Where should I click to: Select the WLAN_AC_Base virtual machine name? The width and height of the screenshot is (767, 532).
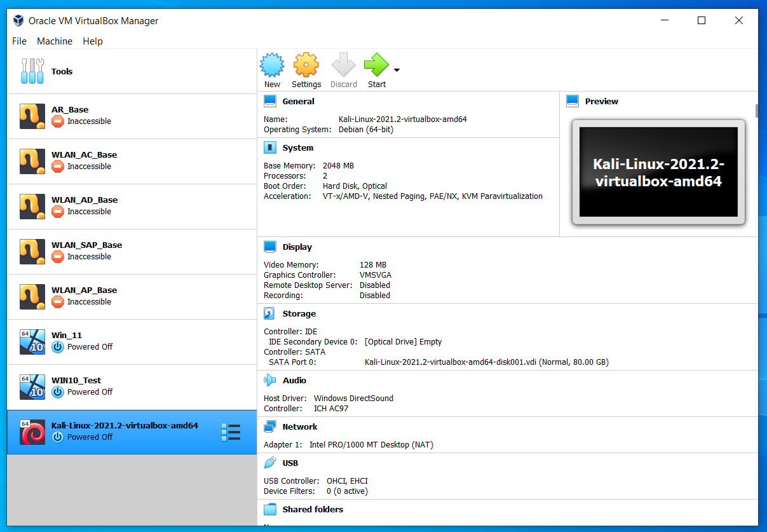pos(84,154)
